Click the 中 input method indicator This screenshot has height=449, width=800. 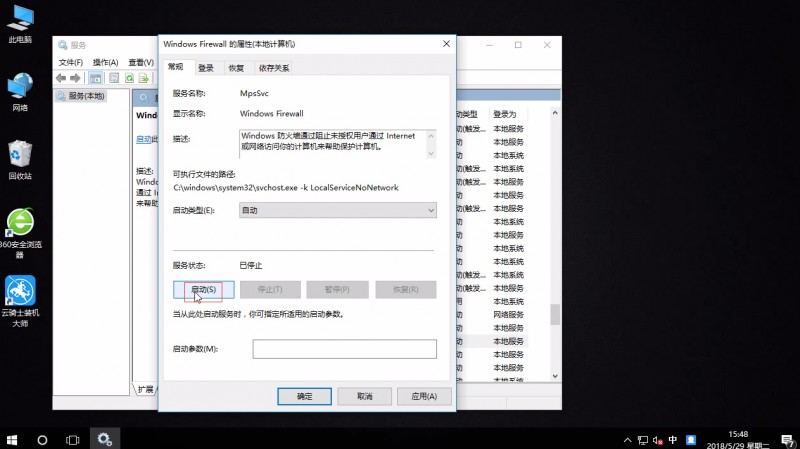pyautogui.click(x=673, y=440)
